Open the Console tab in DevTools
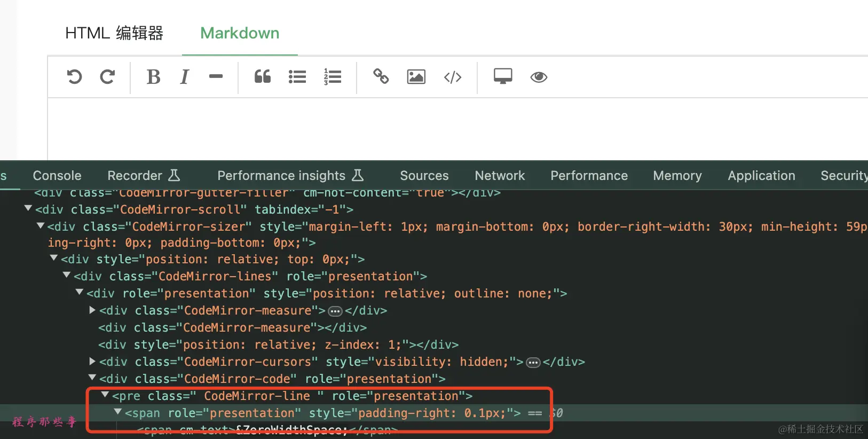Screen dimensions: 868x439 57,176
